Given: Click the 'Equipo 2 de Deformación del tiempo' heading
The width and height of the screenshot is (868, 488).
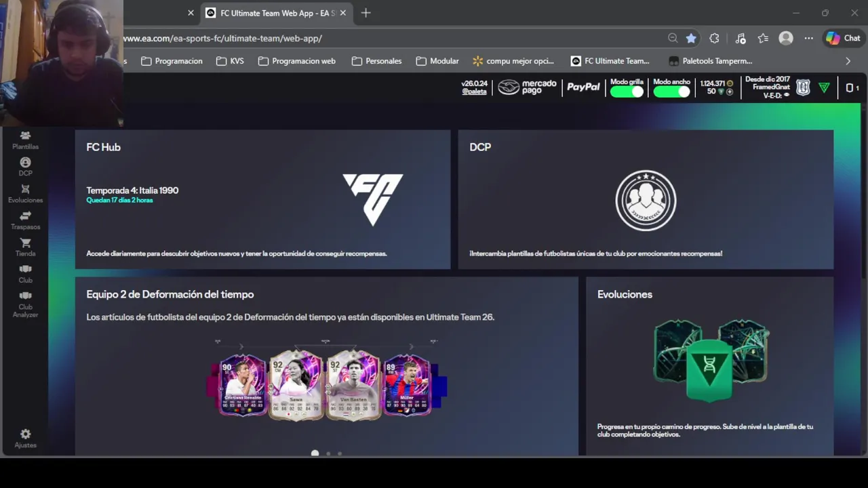Looking at the screenshot, I should 170,294.
